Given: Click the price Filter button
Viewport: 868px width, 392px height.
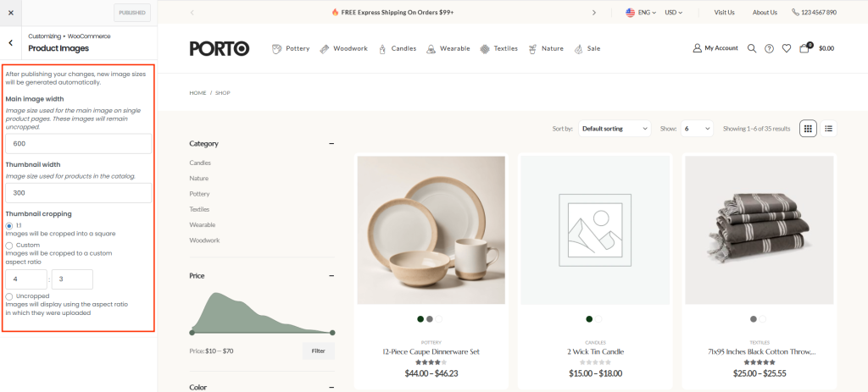Looking at the screenshot, I should [318, 351].
